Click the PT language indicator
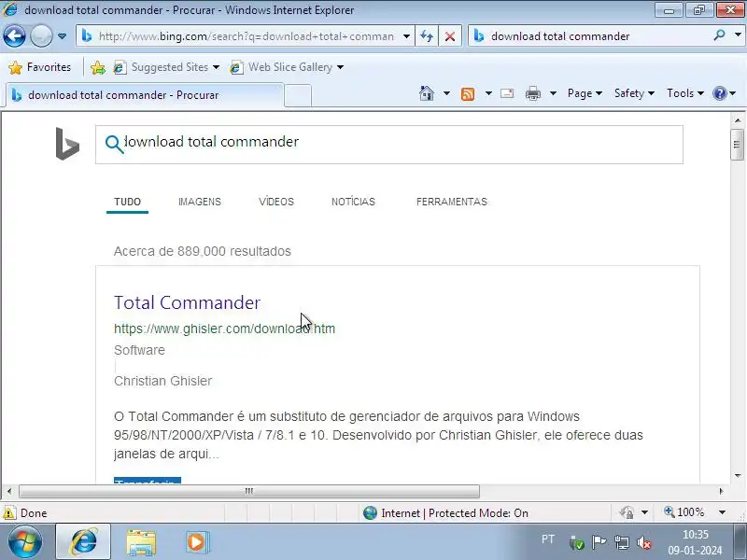 (x=548, y=539)
